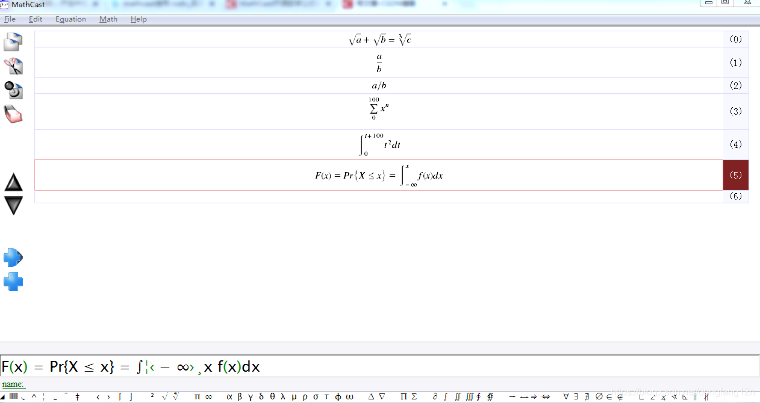Insert Greek letter rho
The image size is (760, 403).
pos(305,397)
